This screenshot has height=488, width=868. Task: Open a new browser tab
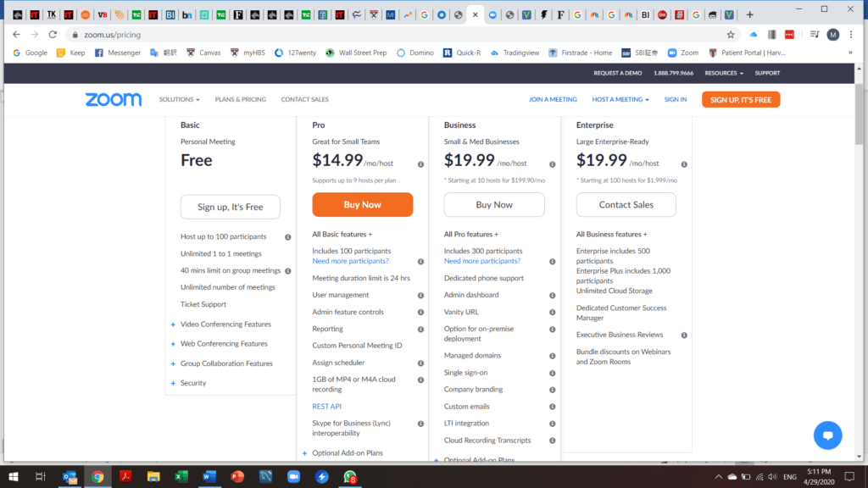click(x=749, y=14)
